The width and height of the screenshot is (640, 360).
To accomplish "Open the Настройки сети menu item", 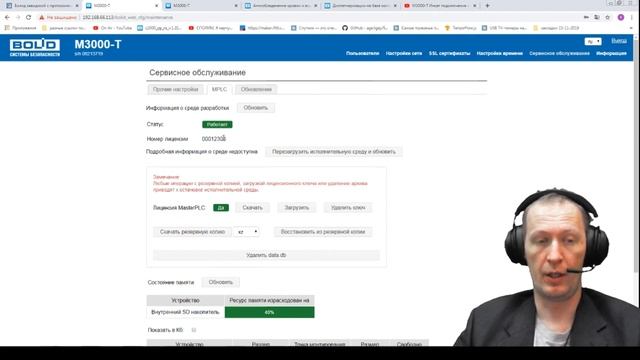I will click(x=404, y=53).
